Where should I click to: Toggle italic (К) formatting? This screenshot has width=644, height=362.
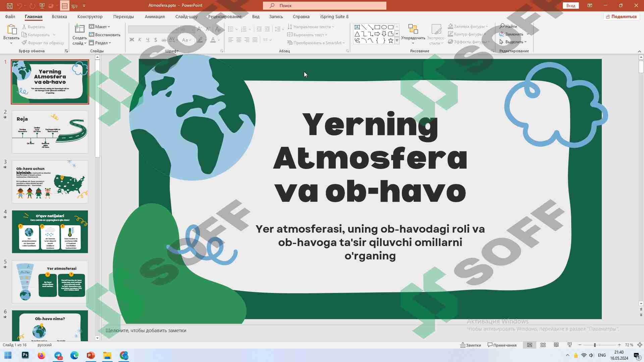point(140,40)
